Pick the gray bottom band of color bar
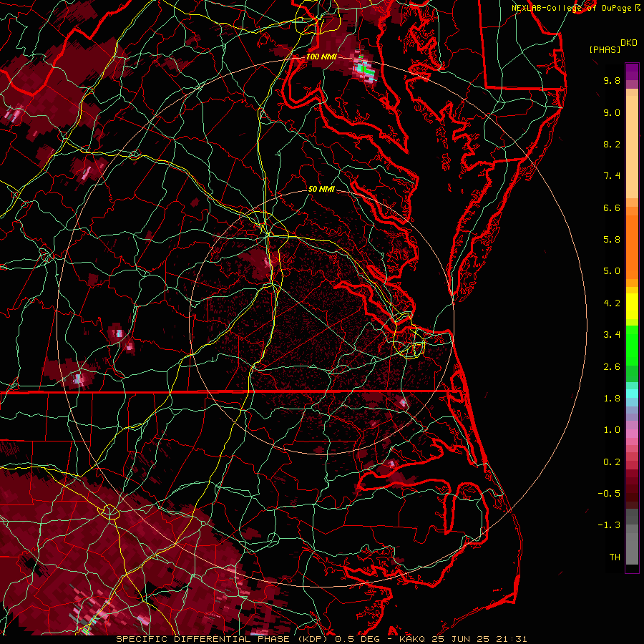644x644 pixels. click(632, 545)
